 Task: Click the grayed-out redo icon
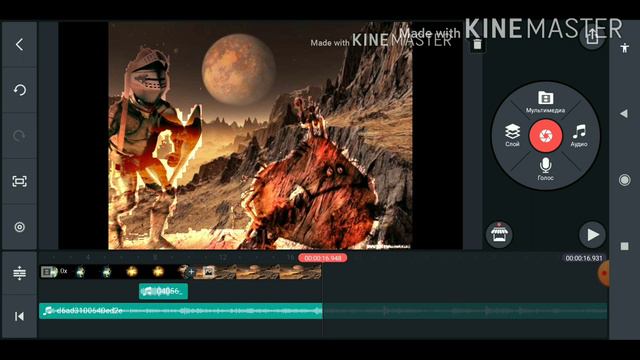pyautogui.click(x=19, y=136)
